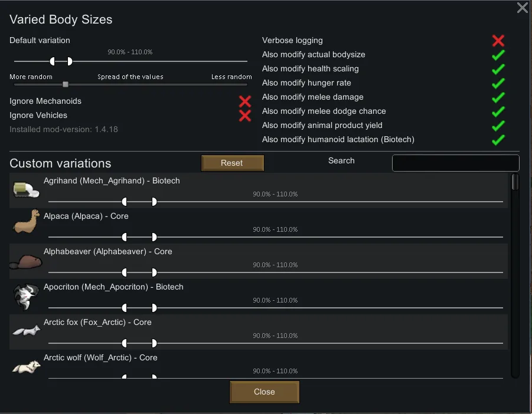The image size is (532, 414).
Task: Click the spread of values slider handle
Action: [x=66, y=84]
